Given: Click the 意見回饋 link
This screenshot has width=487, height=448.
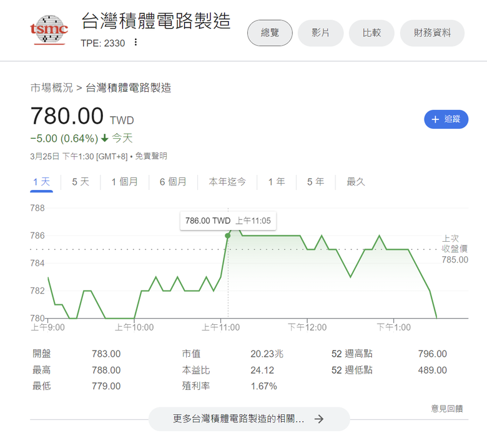Looking at the screenshot, I should tap(447, 409).
